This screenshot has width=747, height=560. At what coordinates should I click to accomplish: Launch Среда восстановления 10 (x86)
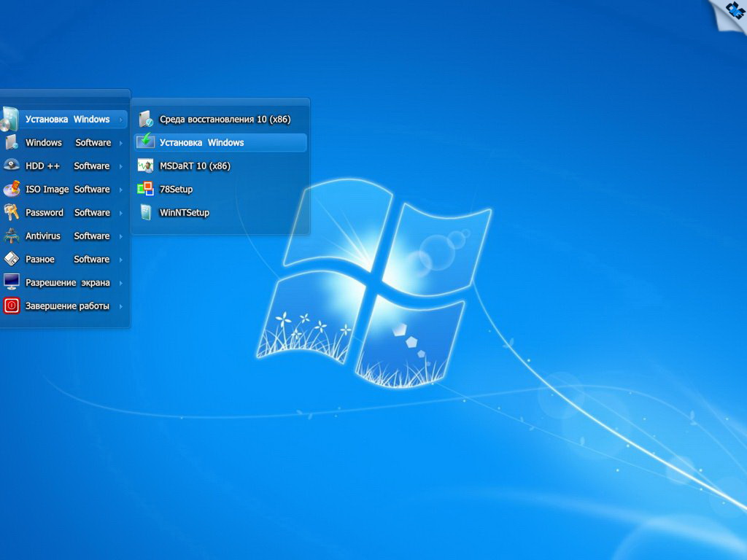click(x=220, y=119)
